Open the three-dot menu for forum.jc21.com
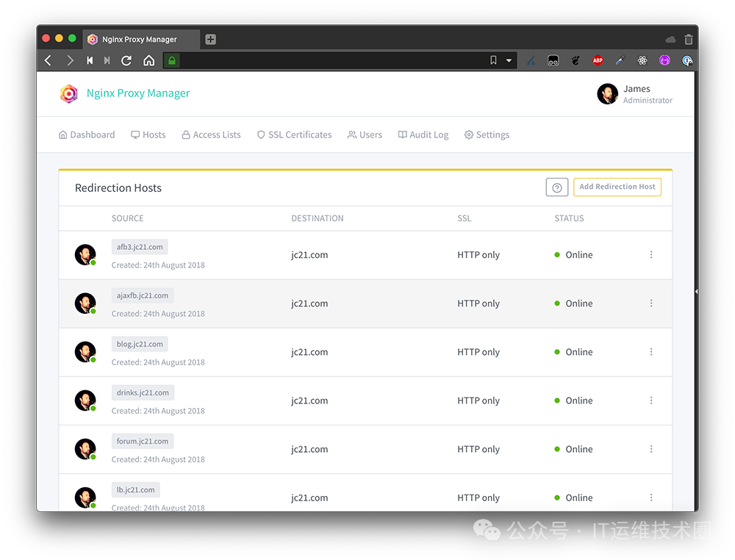This screenshot has height=560, width=735. [x=651, y=449]
